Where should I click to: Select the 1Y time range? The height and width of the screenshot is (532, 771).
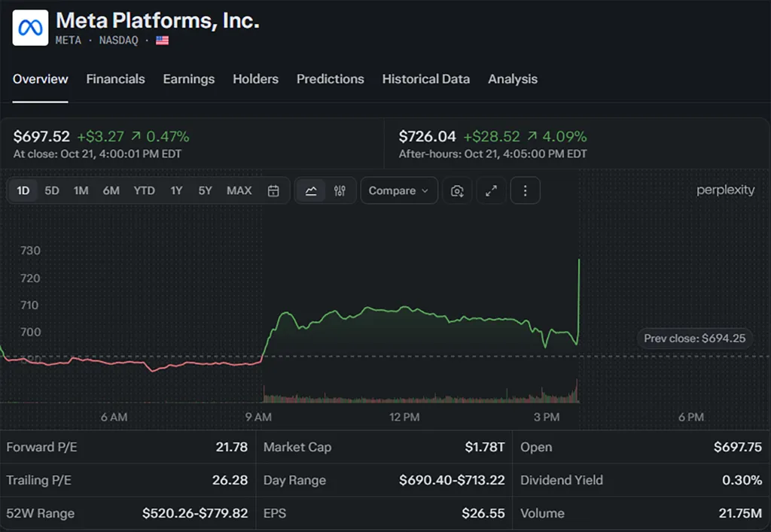(x=176, y=190)
